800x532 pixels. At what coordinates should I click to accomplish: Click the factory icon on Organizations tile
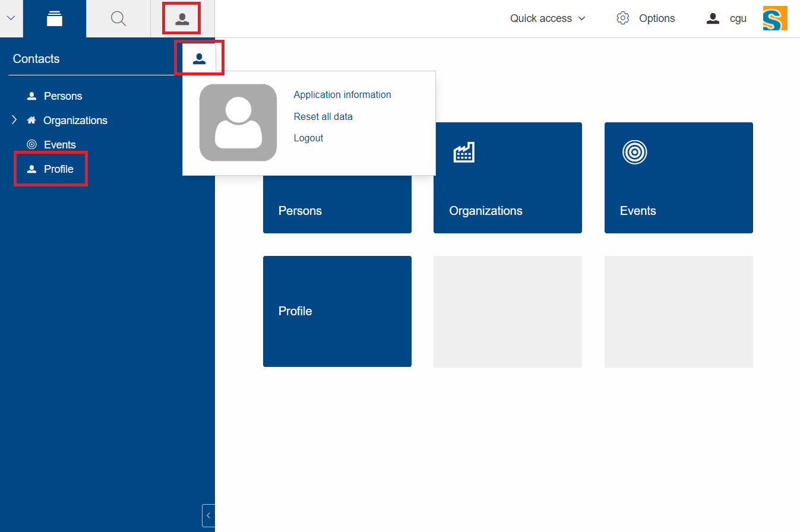pos(464,152)
